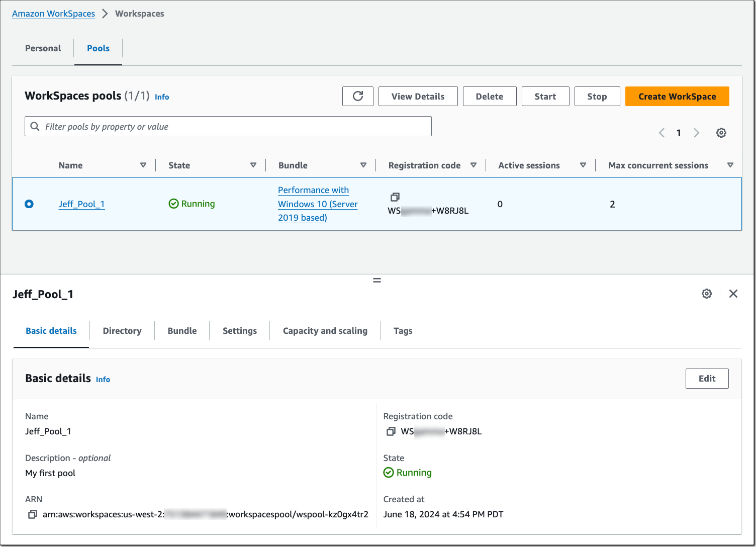Switch to the Capacity and scaling tab
The height and width of the screenshot is (547, 756).
[325, 330]
